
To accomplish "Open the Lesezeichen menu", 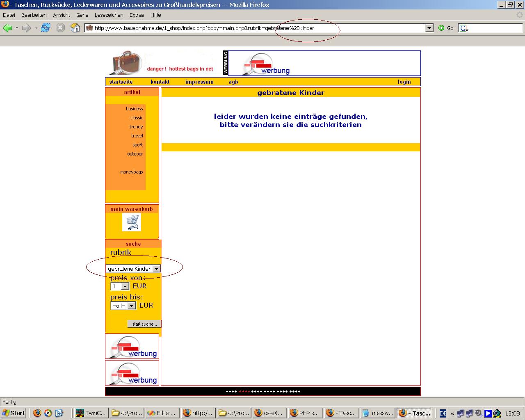I will (x=109, y=15).
